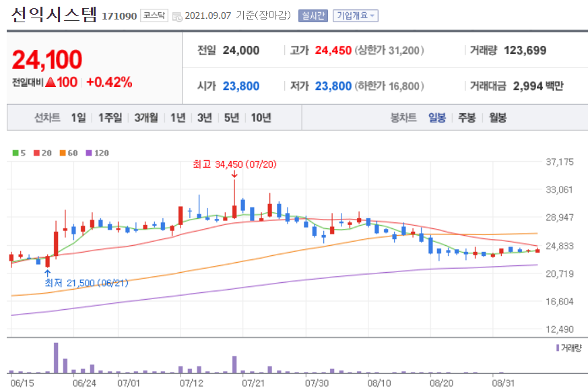This screenshot has width=588, height=390.
Task: Click the purple 120-day moving average swatch
Action: click(89, 153)
